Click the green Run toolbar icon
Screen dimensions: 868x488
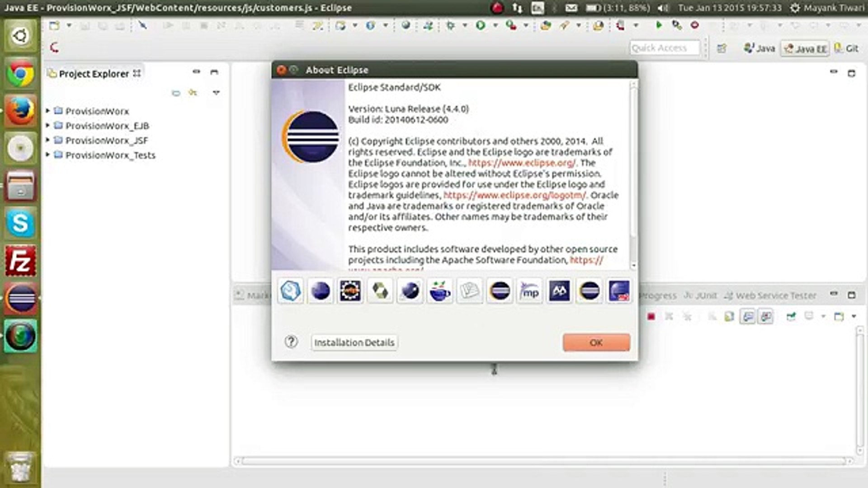point(481,25)
